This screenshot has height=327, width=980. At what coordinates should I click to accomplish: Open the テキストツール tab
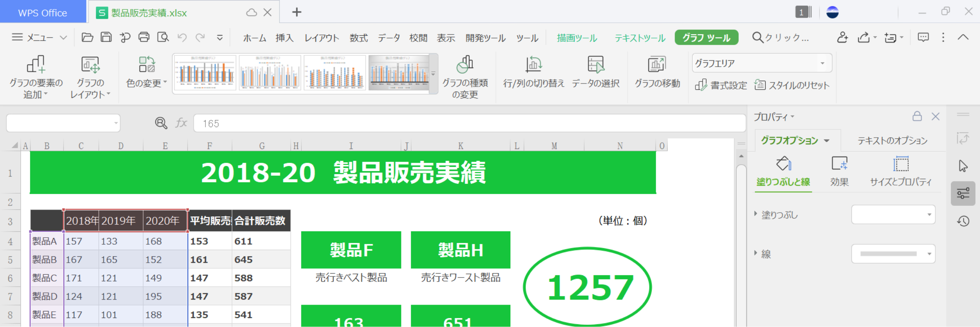click(640, 38)
